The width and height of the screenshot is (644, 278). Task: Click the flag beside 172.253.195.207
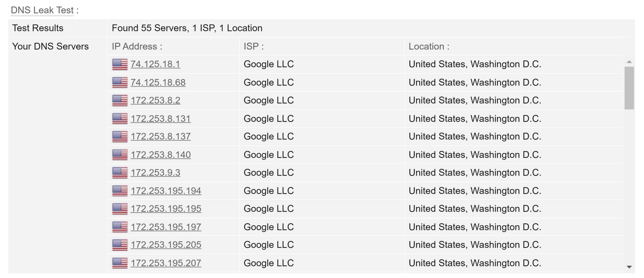tap(120, 263)
